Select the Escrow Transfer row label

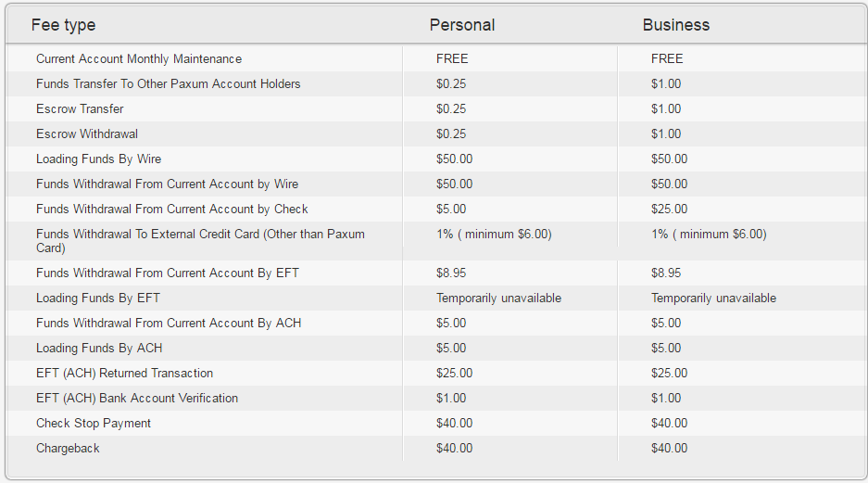coord(80,108)
